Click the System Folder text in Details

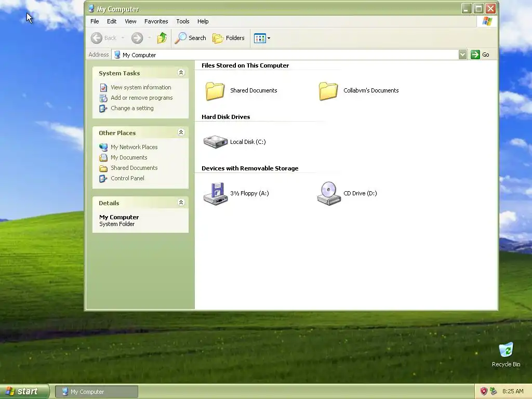coord(117,224)
